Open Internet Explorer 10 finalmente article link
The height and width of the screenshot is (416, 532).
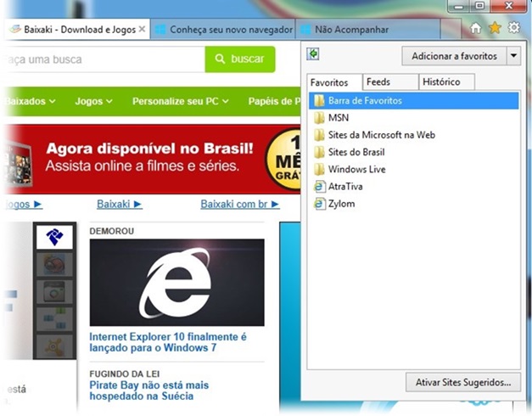point(168,342)
